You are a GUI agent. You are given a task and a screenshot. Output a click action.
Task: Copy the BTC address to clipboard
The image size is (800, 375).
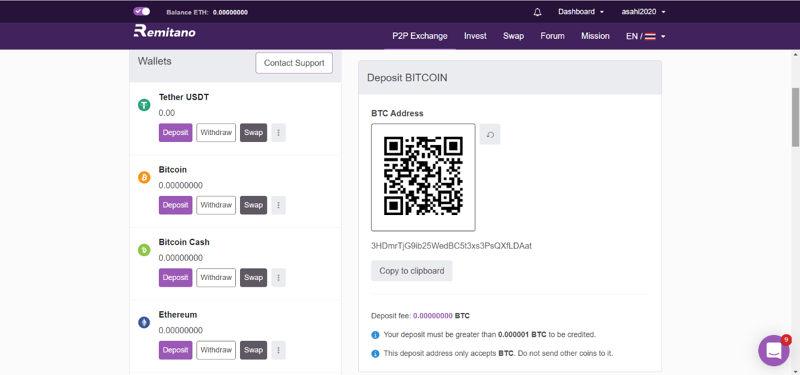412,271
